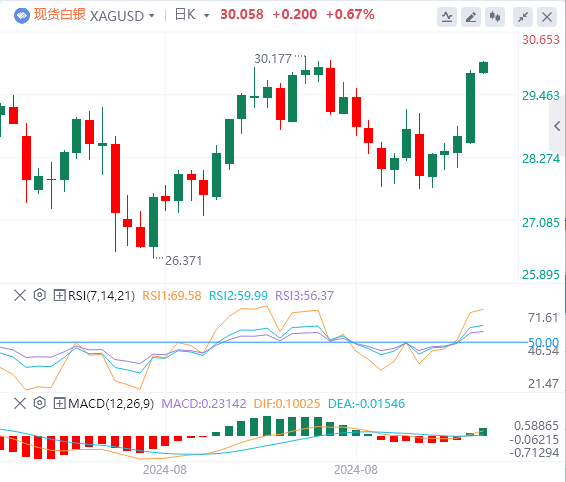Click the 0.58865 MACD axis label

click(x=536, y=426)
